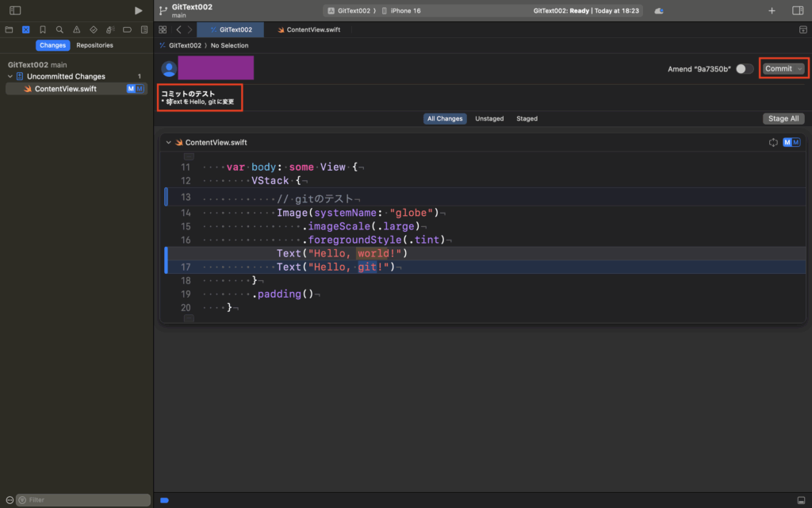This screenshot has width=812, height=508.
Task: Toggle the Amend "9a7350b" switch
Action: click(745, 69)
